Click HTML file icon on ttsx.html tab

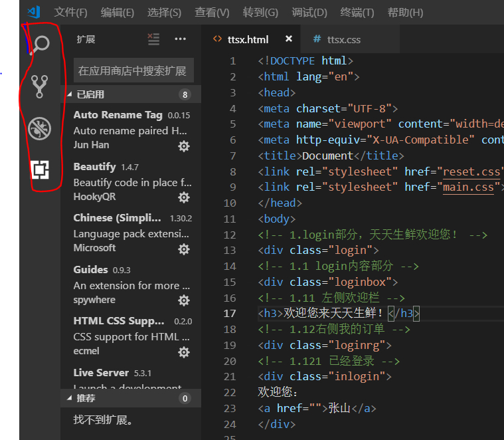(217, 39)
